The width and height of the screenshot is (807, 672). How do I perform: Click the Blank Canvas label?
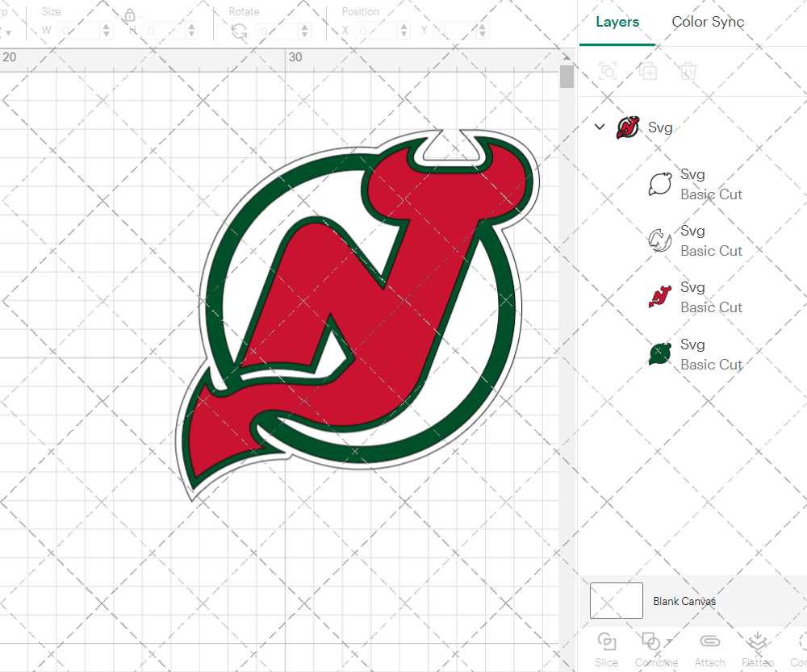[x=684, y=601]
